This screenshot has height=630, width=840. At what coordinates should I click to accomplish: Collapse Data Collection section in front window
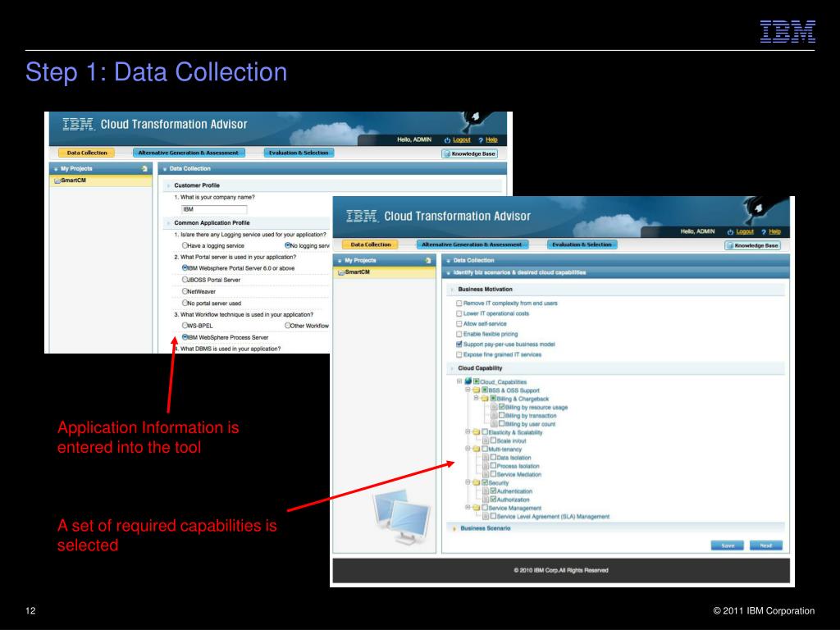tap(449, 261)
